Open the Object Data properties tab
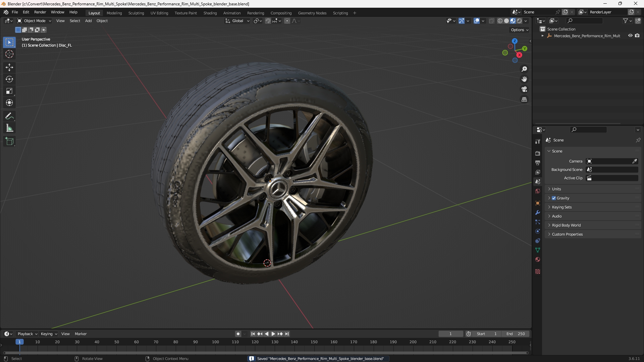 (x=538, y=250)
